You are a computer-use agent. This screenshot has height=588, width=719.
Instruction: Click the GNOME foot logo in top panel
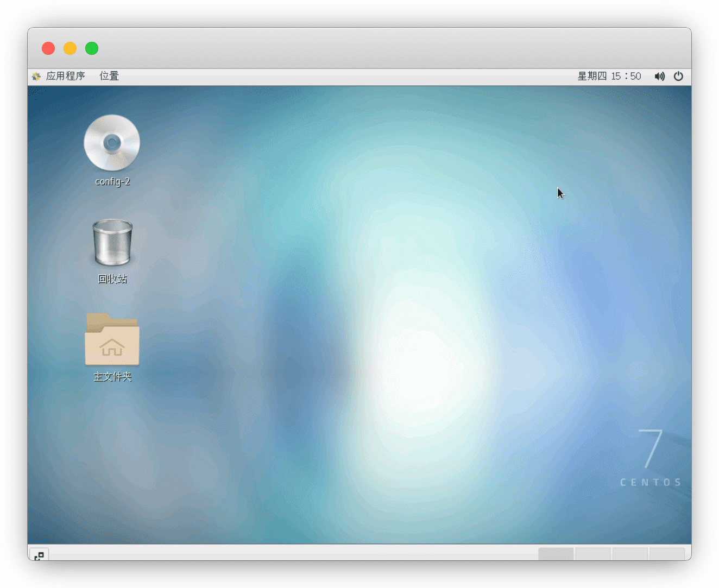click(36, 77)
